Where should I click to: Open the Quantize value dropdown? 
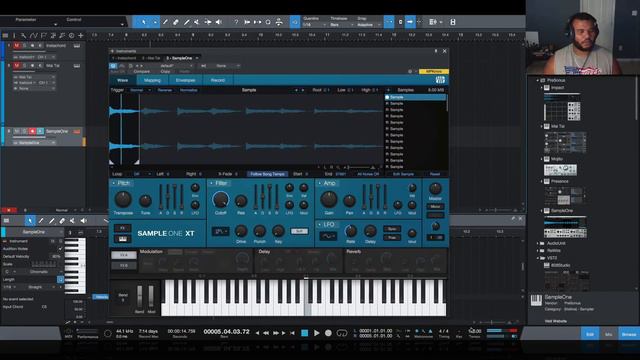pyautogui.click(x=315, y=25)
